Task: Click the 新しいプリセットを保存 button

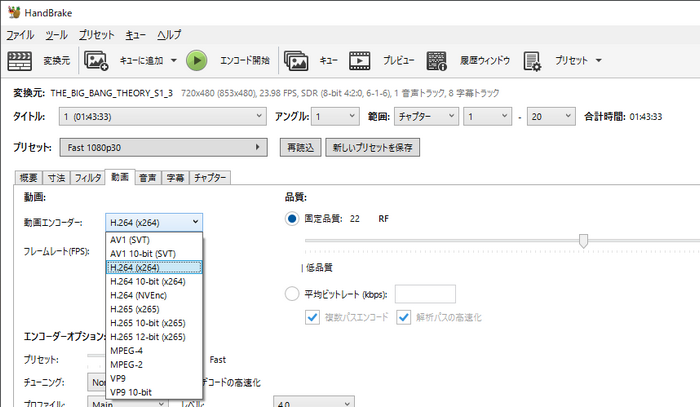Action: pos(373,147)
